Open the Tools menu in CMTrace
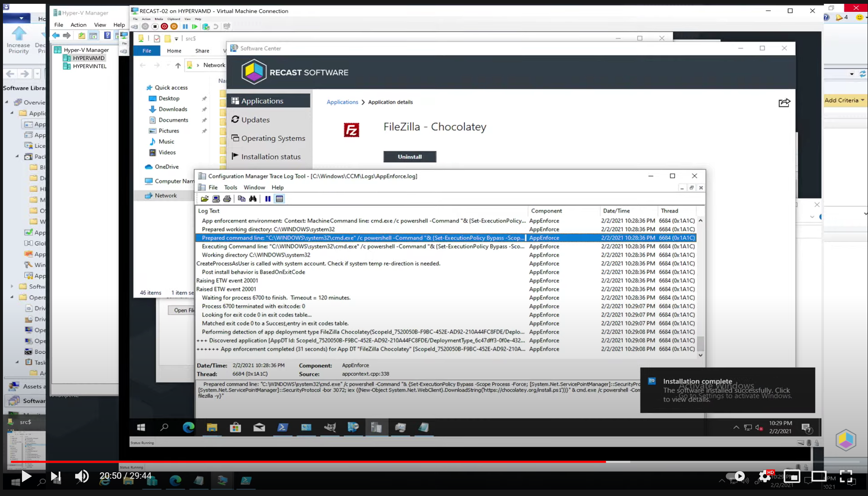The width and height of the screenshot is (868, 496). 230,187
